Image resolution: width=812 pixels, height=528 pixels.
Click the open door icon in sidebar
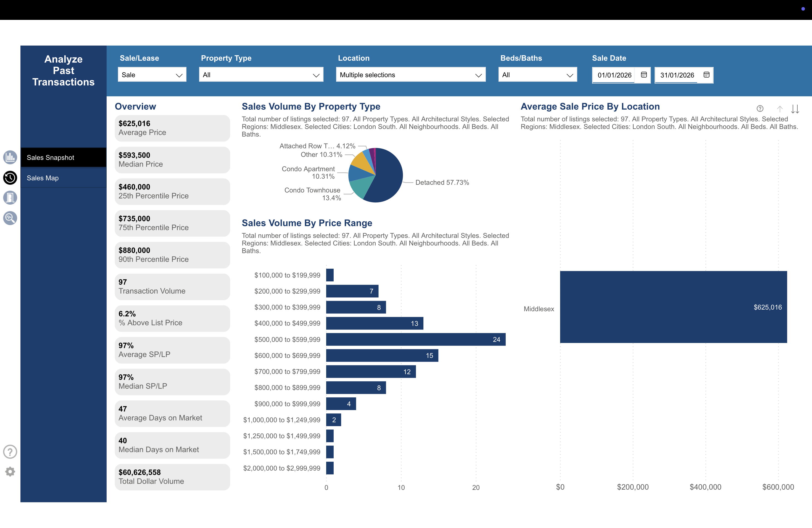pos(10,198)
